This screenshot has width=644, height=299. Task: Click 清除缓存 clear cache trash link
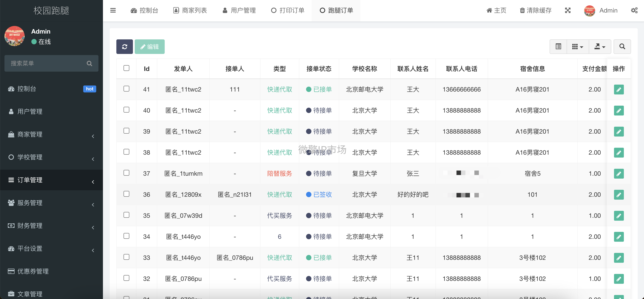536,10
